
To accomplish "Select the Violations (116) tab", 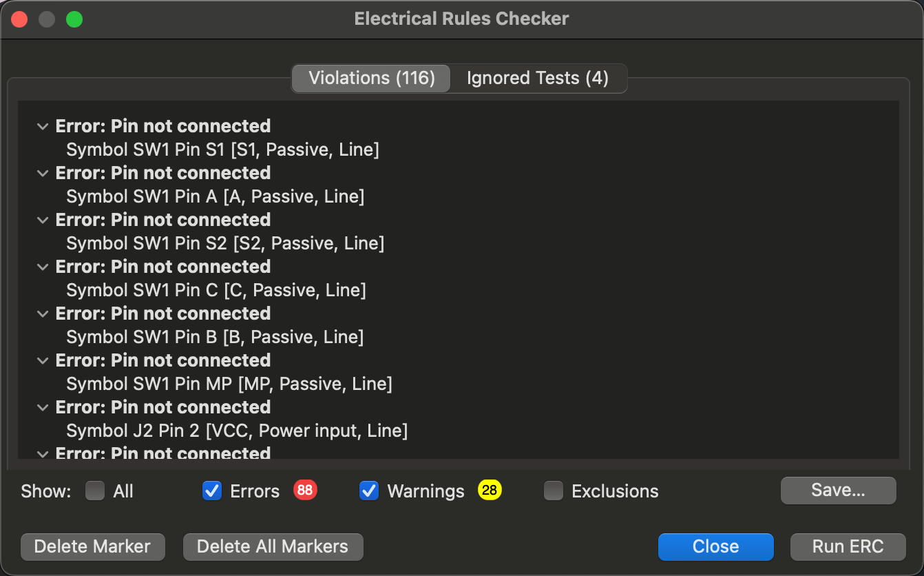I will click(x=371, y=78).
